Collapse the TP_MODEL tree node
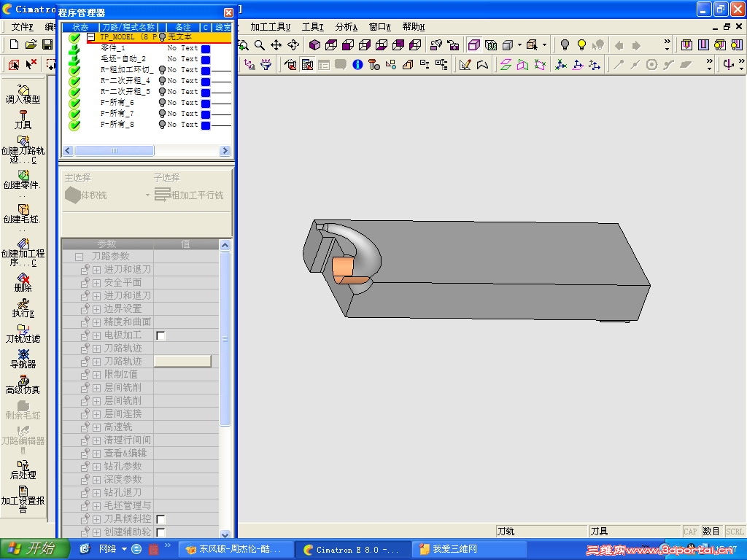This screenshot has width=747, height=560. pyautogui.click(x=91, y=36)
